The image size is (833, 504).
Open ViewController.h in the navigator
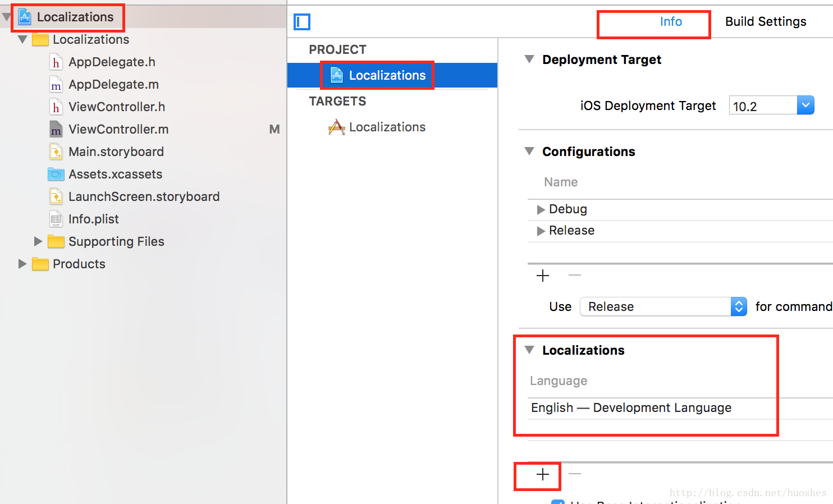click(117, 107)
